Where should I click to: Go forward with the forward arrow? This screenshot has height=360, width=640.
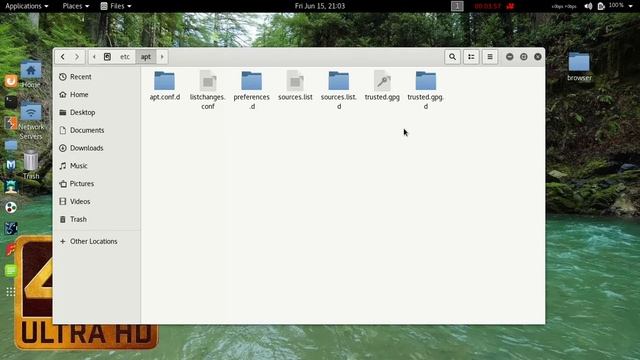pyautogui.click(x=77, y=57)
